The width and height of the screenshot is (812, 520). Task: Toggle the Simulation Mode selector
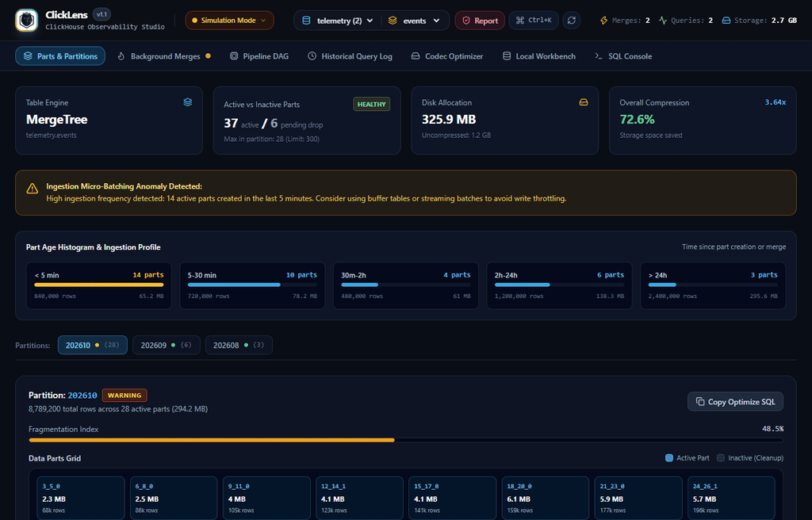pyautogui.click(x=229, y=20)
